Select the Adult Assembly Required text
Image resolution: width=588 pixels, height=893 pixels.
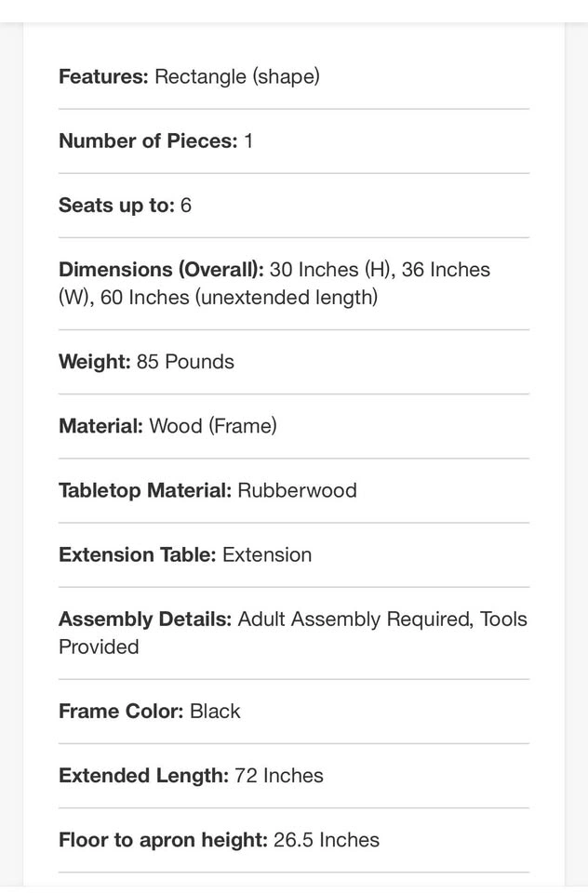pyautogui.click(x=354, y=619)
